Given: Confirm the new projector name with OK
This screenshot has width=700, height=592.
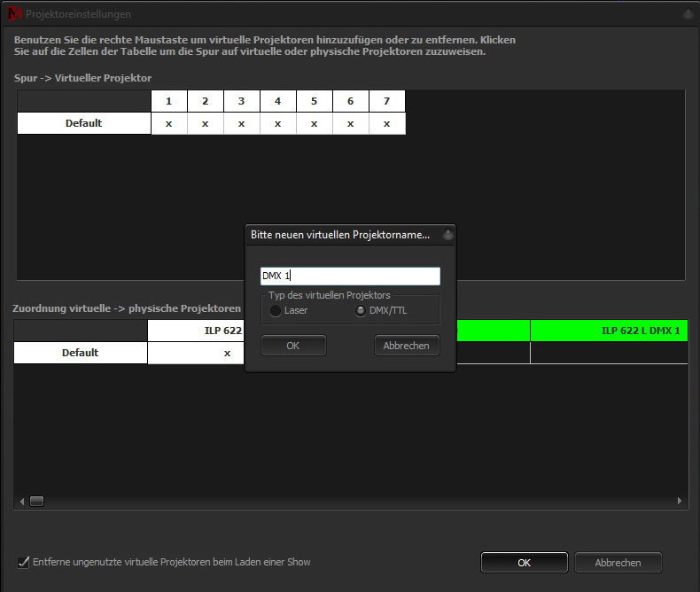Looking at the screenshot, I should pos(293,346).
